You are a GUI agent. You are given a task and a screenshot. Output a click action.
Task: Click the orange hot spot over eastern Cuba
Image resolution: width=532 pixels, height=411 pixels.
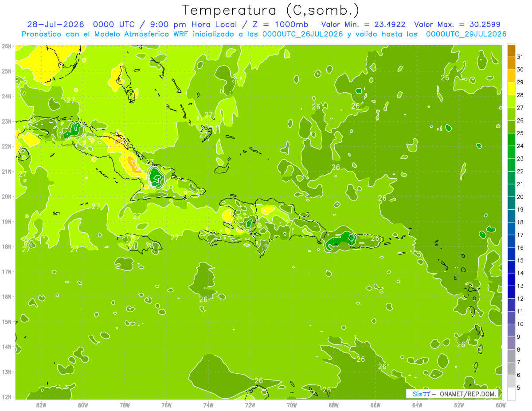point(132,164)
